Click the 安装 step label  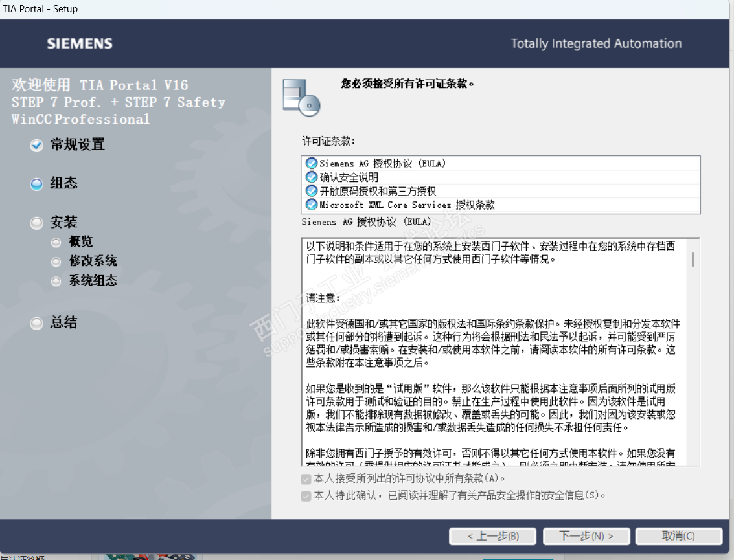click(63, 222)
